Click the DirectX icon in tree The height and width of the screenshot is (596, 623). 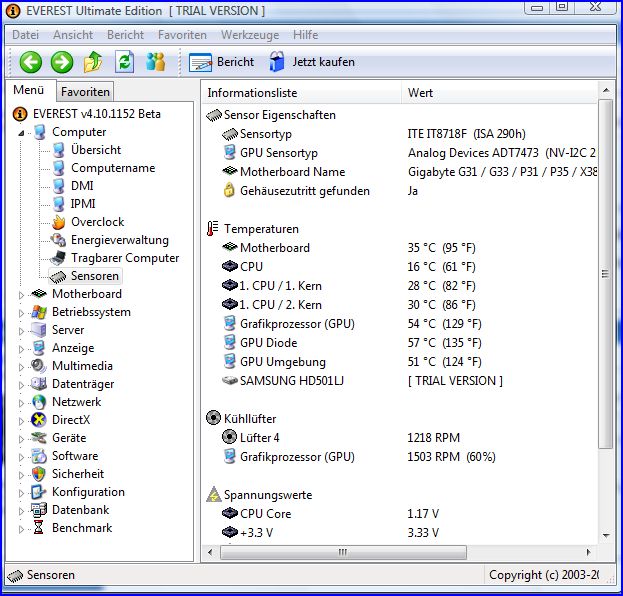coord(39,420)
